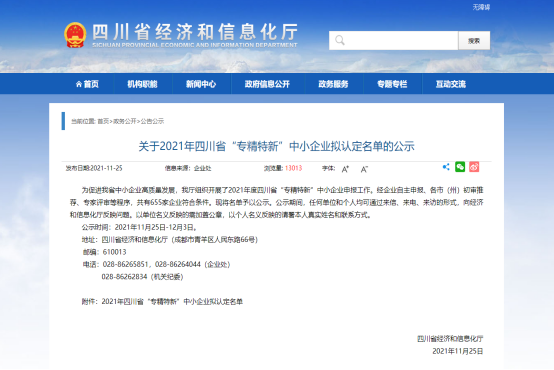Open 专题专栏 navigation menu
This screenshot has width=554, height=370.
coord(392,84)
